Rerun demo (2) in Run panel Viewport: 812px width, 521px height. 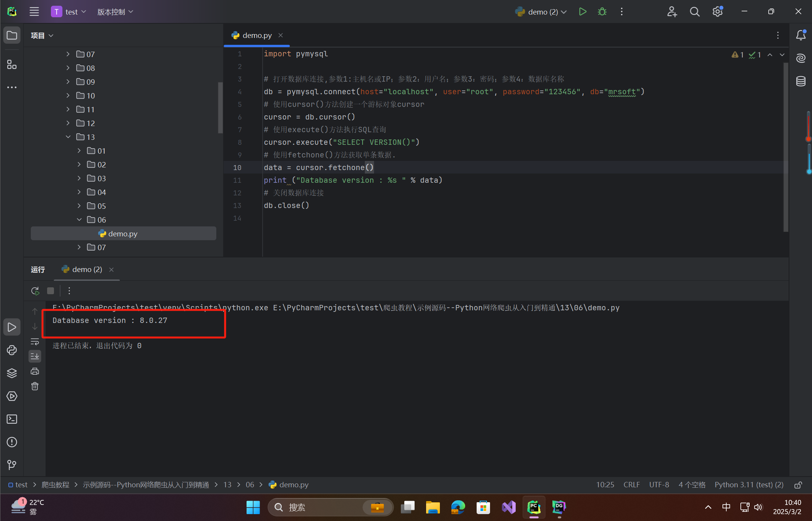pos(35,291)
